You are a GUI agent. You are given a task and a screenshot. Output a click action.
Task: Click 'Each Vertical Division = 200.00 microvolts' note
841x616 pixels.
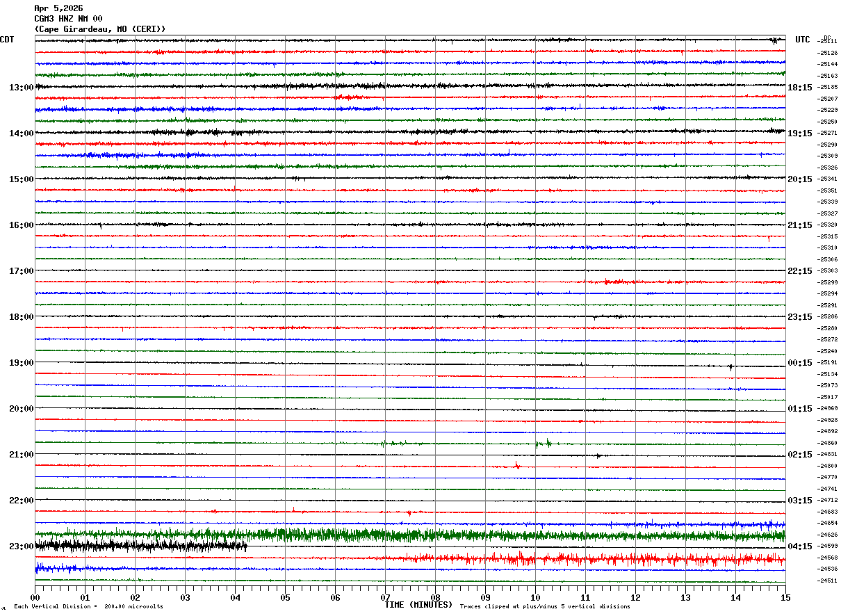(88, 607)
